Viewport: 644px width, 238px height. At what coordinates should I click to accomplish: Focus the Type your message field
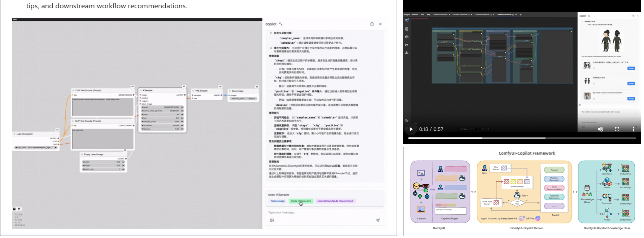[324, 213]
